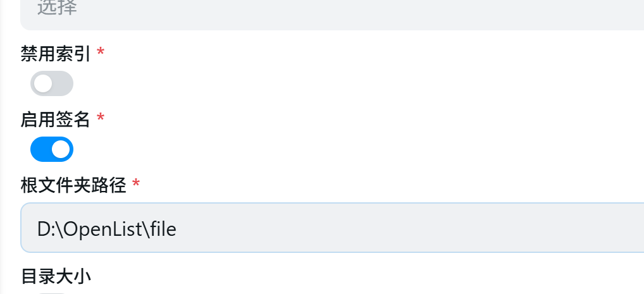Click the white knob of 禁用索引 switch

[42, 83]
